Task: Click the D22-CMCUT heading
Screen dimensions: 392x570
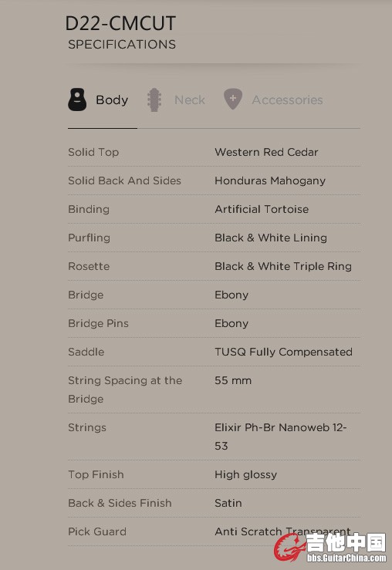Action: pyautogui.click(x=120, y=23)
